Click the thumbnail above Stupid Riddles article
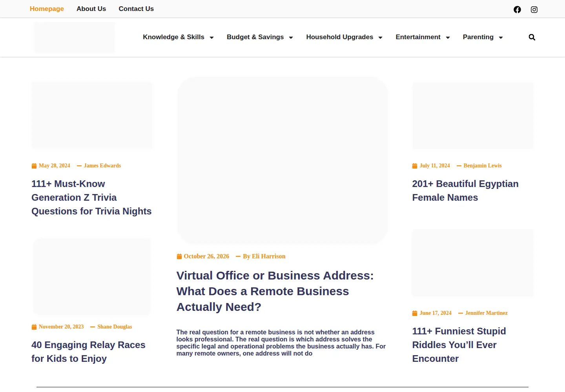 (473, 263)
